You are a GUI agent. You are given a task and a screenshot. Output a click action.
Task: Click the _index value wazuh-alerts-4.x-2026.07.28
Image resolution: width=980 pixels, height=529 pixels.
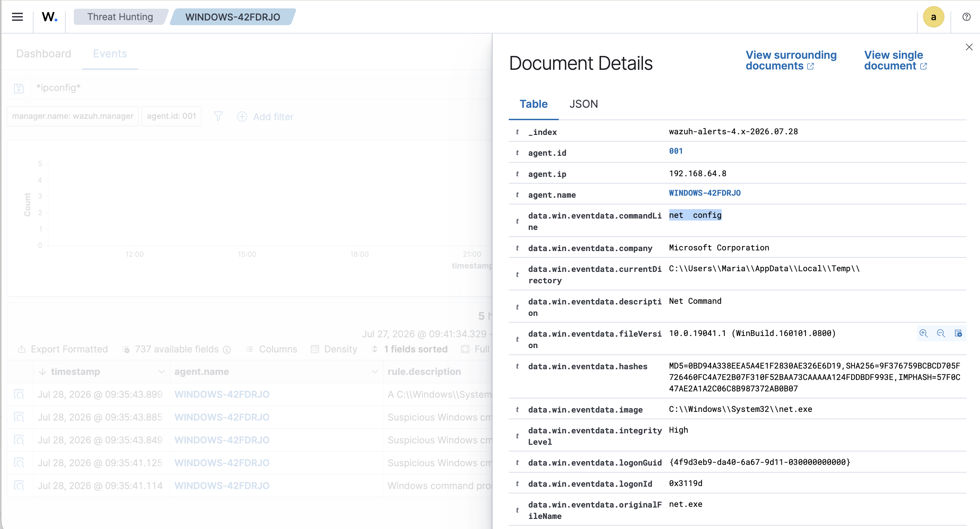[x=733, y=132]
